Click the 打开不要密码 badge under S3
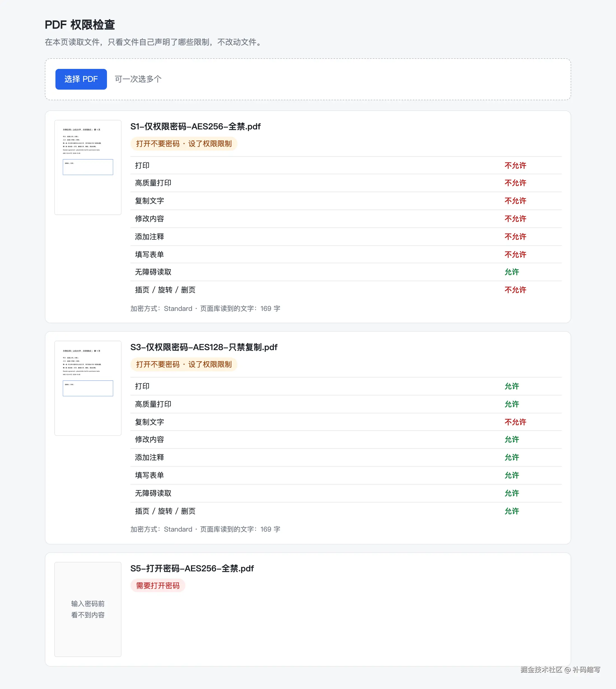 coord(184,365)
